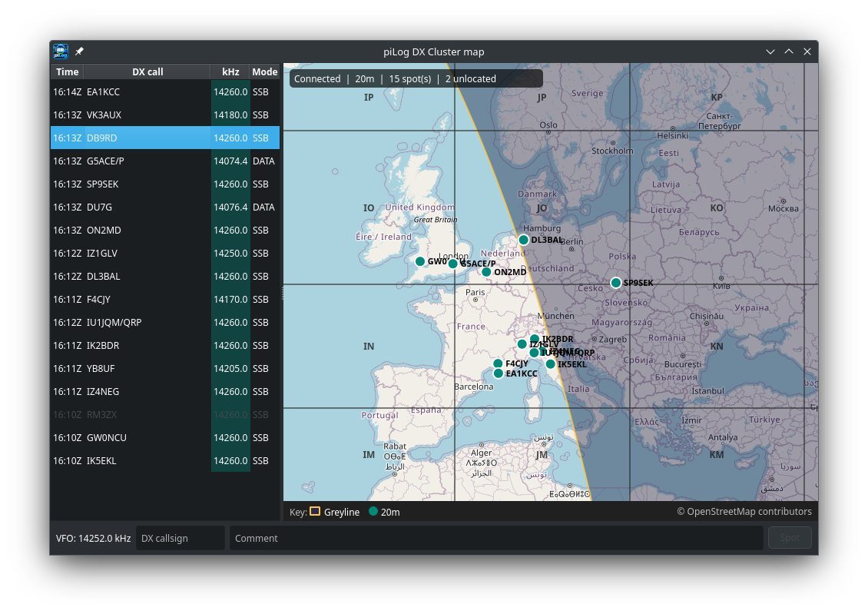The width and height of the screenshot is (868, 614).
Task: Click the JM grid square label
Action: (542, 455)
